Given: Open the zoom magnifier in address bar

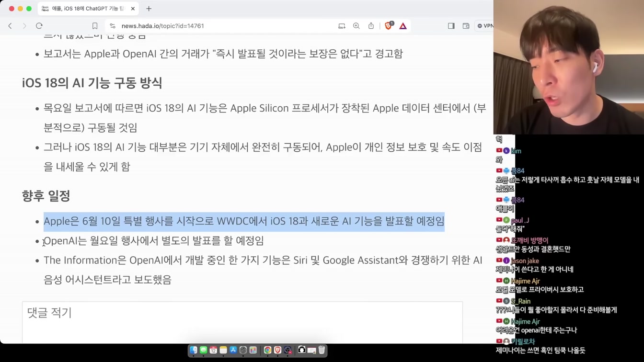Looking at the screenshot, I should (x=356, y=26).
